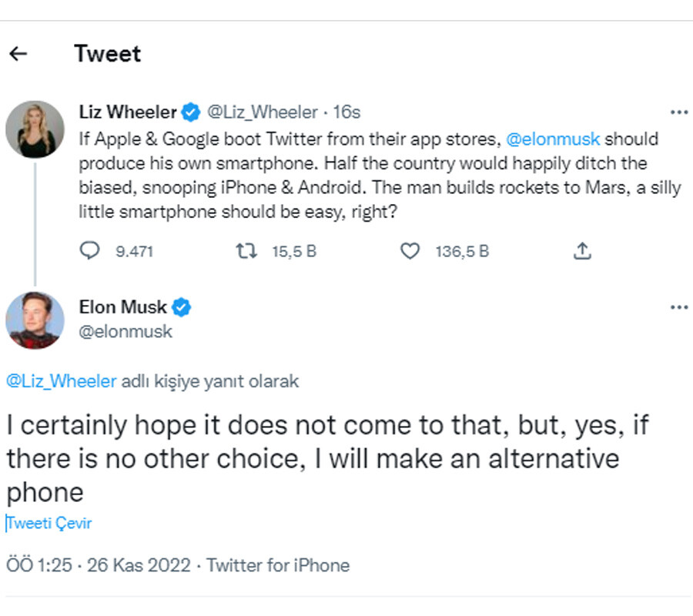Share Liz Wheeler's tweet
The height and width of the screenshot is (616, 693).
[x=582, y=251]
